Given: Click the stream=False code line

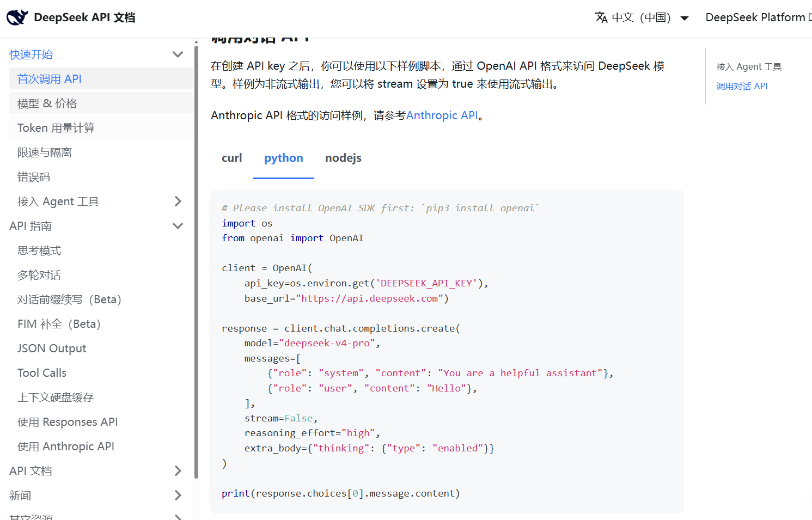Looking at the screenshot, I should click(281, 418).
